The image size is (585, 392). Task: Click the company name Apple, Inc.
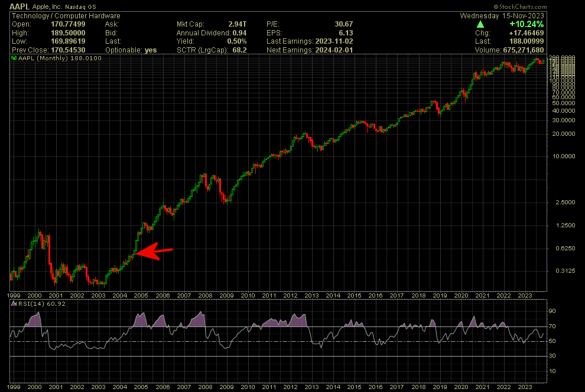point(47,6)
